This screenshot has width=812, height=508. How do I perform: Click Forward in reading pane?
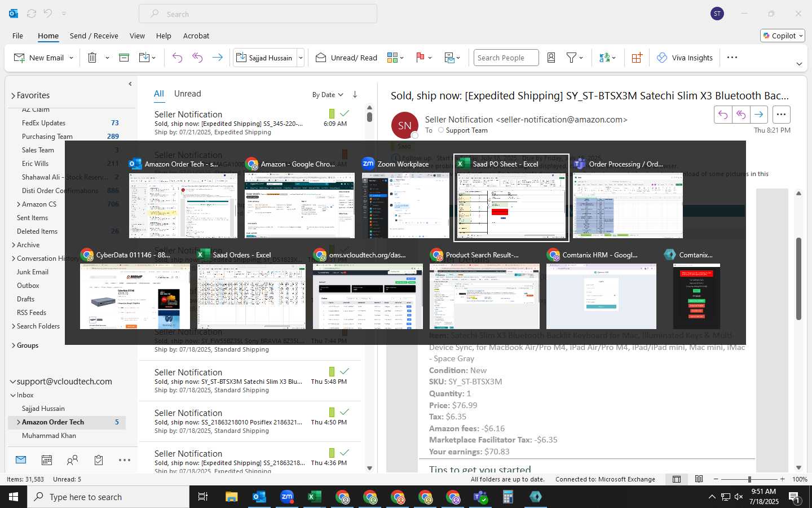click(759, 115)
